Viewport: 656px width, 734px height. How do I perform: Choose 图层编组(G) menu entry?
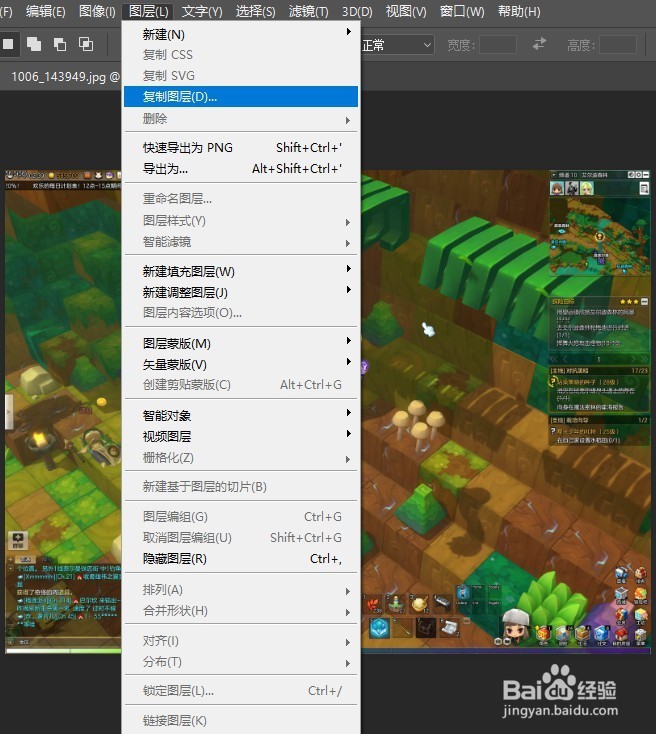(x=241, y=517)
